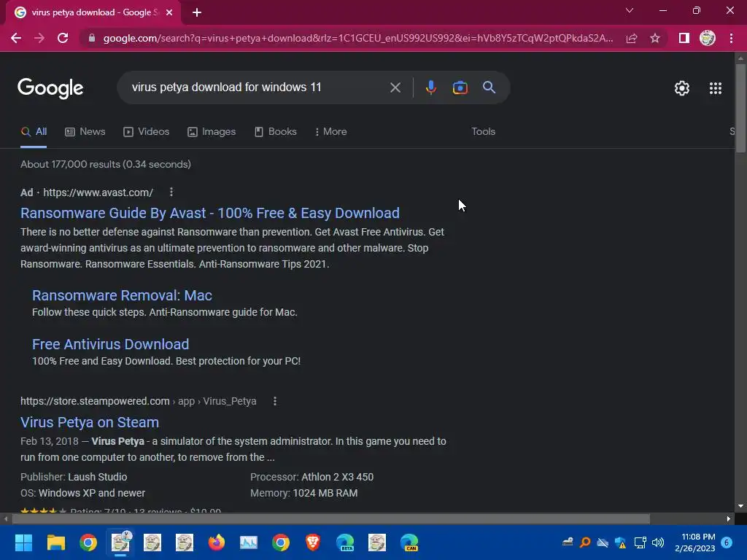747x560 pixels.
Task: Start a search by voice
Action: 430,87
